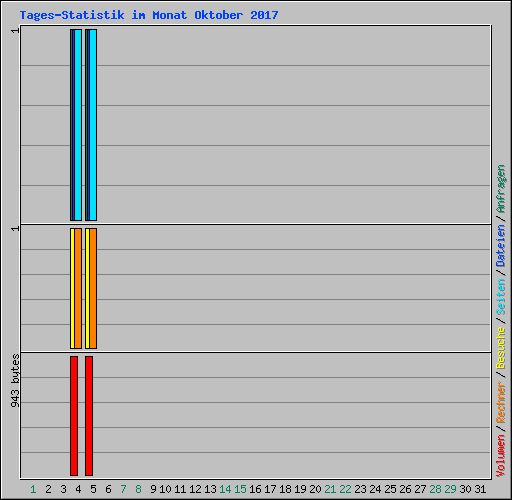Click the 943 bytes axis label
Image resolution: width=512 pixels, height=500 pixels.
(x=15, y=381)
